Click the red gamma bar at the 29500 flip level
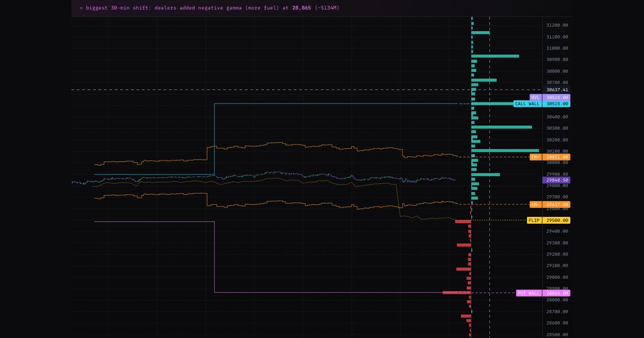Viewport: 644px width, 338px height. coord(463,222)
